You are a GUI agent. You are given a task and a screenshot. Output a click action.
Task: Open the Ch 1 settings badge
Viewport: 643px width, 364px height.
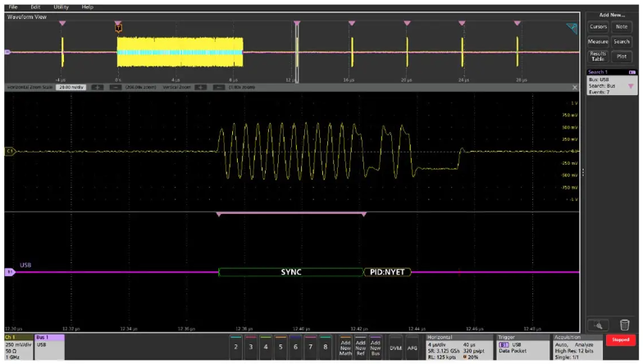click(x=19, y=348)
